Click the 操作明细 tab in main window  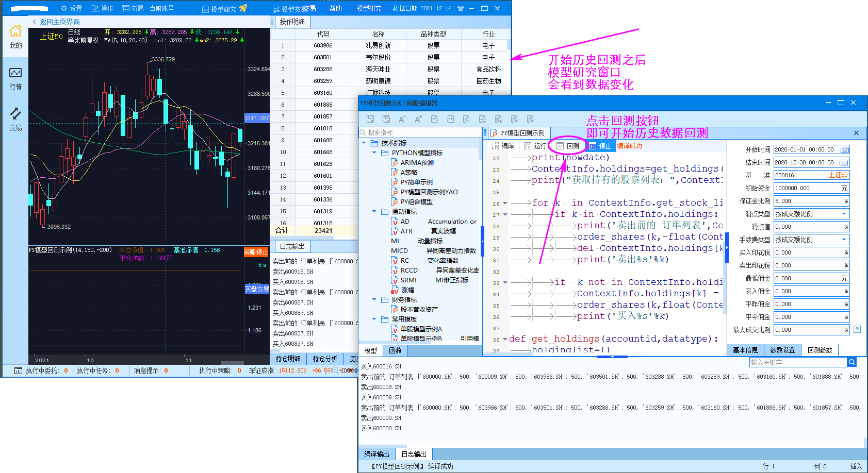tap(292, 22)
